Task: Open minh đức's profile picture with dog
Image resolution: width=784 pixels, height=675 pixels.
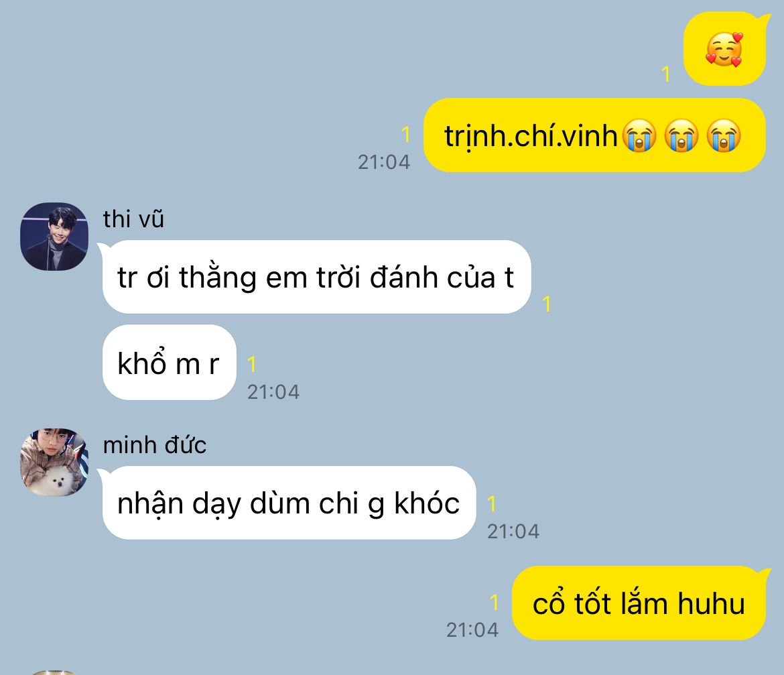Action: coord(54,462)
